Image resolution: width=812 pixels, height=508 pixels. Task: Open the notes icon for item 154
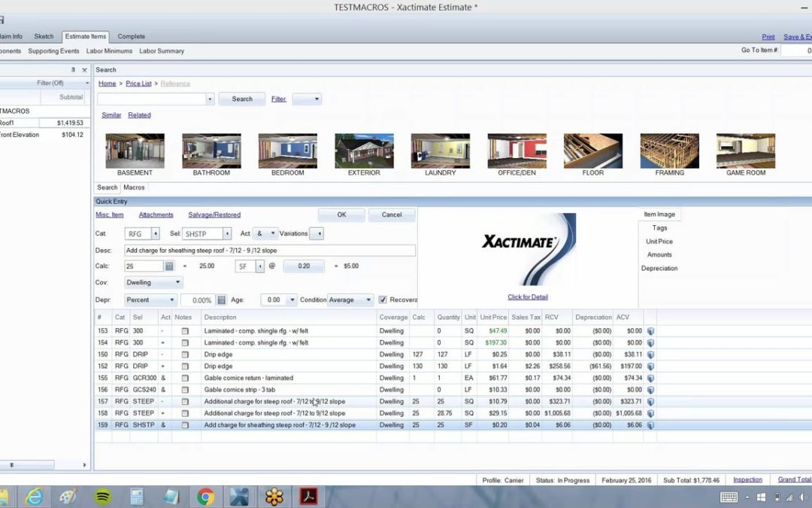click(185, 342)
